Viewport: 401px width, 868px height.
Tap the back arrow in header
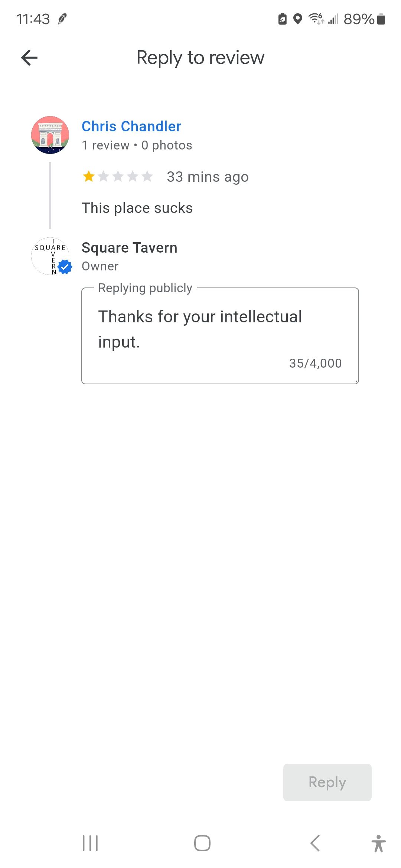click(29, 58)
